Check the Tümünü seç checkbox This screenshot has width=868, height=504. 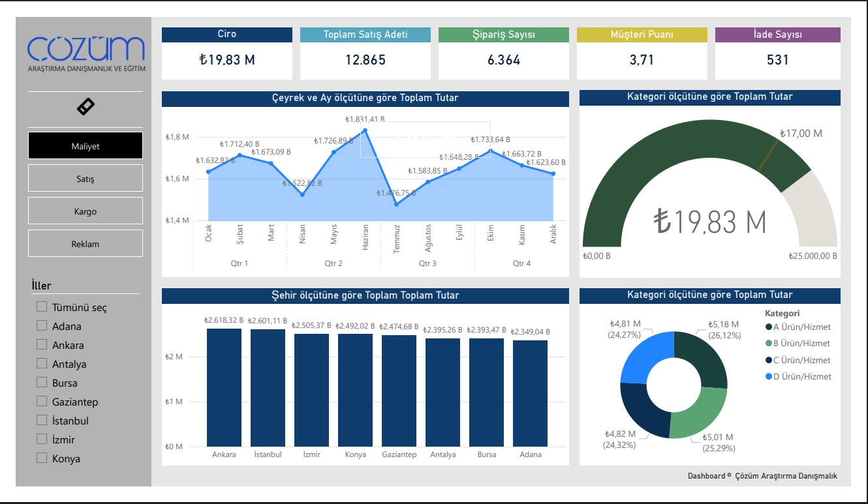click(x=42, y=306)
